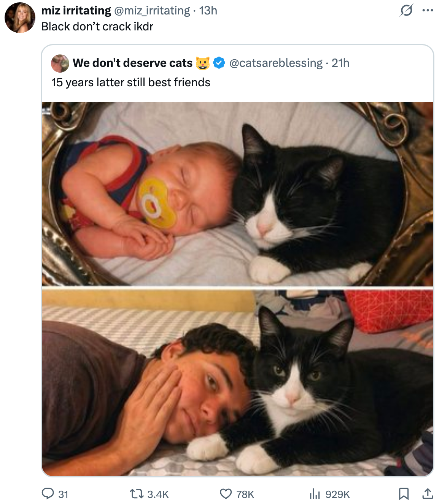
Task: Click miz irritating profile avatar
Action: (20, 17)
